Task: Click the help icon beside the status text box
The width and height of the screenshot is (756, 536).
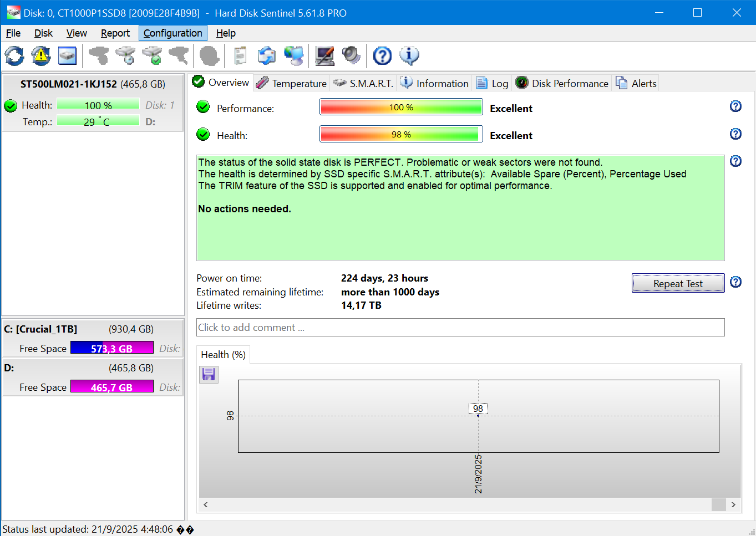Action: 735,161
